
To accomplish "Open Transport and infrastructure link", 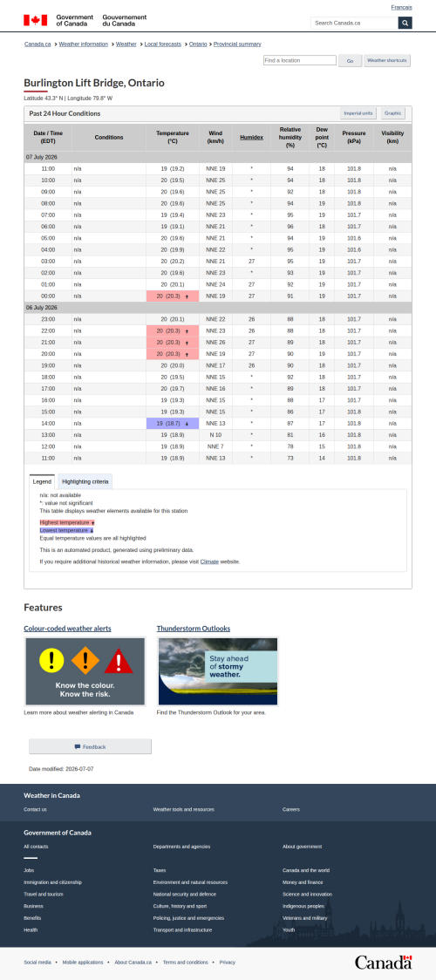I will (182, 929).
